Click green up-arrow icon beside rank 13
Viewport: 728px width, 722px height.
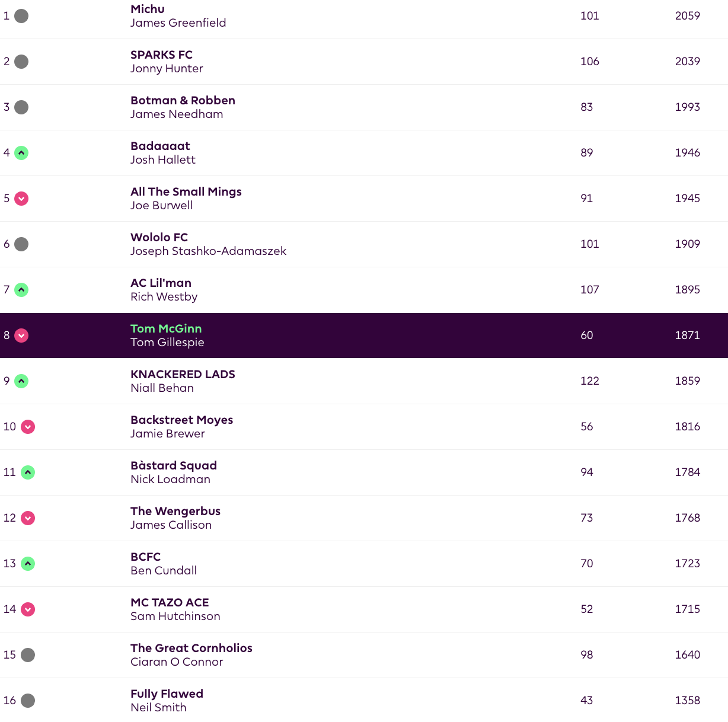(28, 564)
